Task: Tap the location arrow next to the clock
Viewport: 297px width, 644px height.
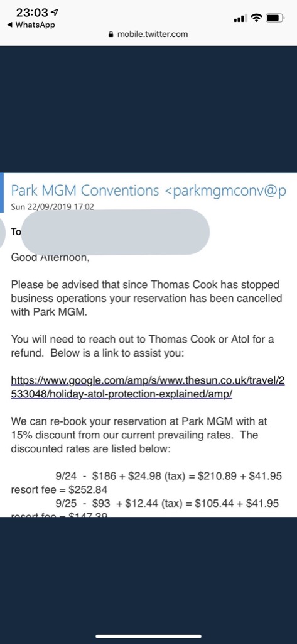Action: (x=55, y=13)
